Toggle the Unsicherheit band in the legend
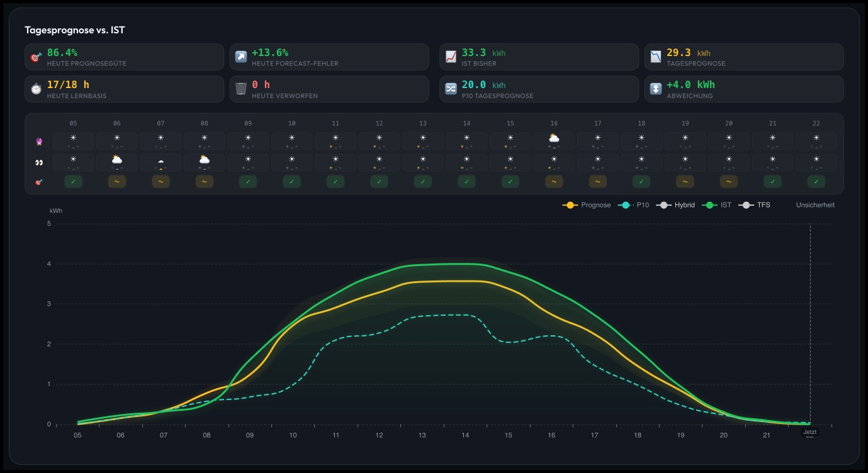Viewport: 868px width, 473px height. point(815,205)
